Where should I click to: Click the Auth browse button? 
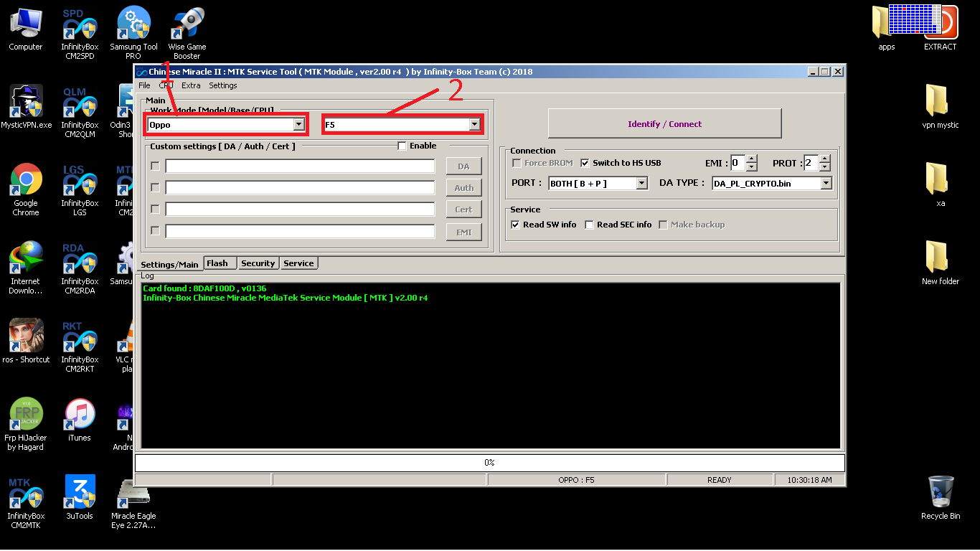pyautogui.click(x=463, y=188)
